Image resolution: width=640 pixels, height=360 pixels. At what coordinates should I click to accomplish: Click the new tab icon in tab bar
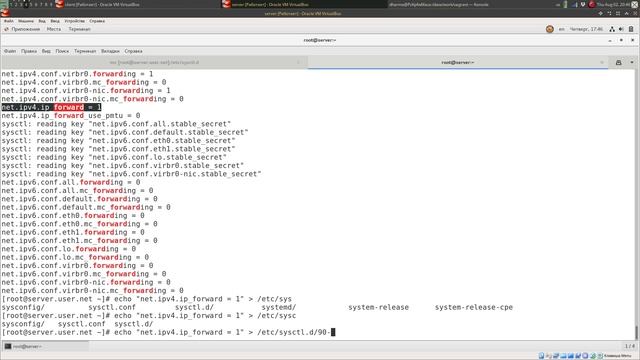point(618,62)
